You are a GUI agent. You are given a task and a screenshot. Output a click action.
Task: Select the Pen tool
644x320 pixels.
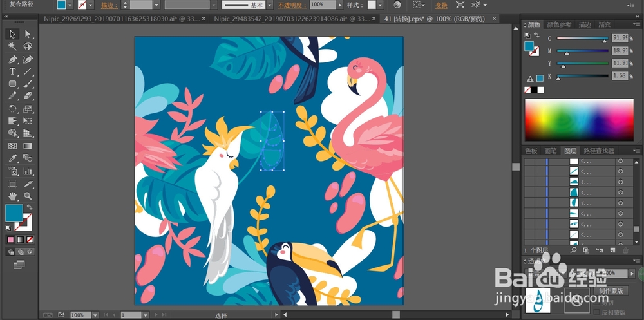coord(12,59)
